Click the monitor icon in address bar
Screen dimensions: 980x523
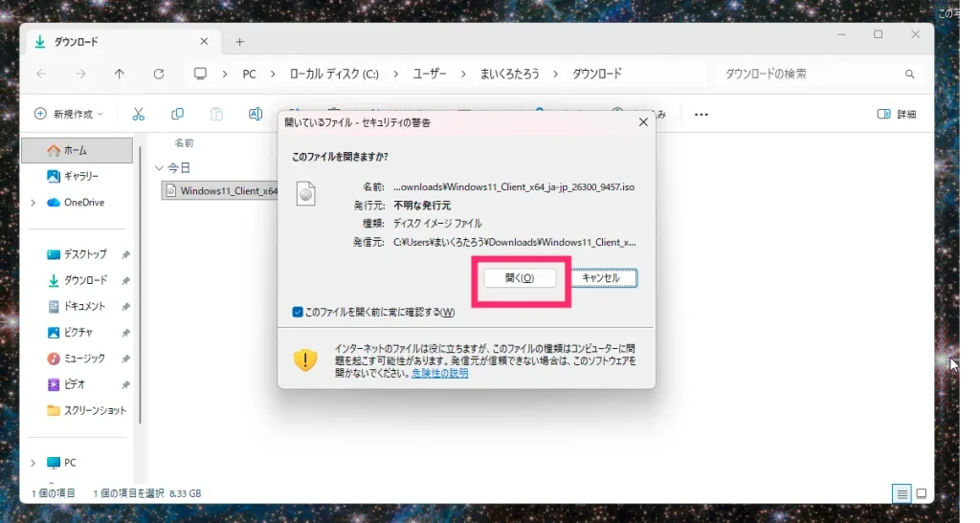200,74
